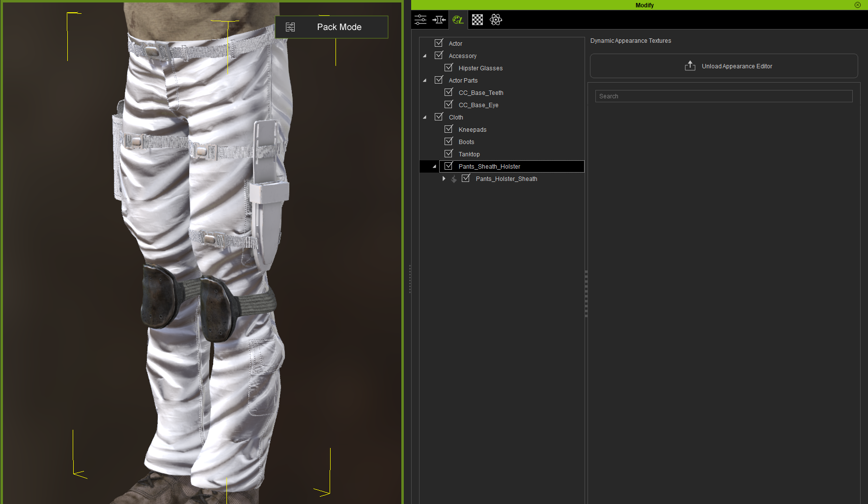Click Unload Appearance Editor button
The width and height of the screenshot is (868, 504).
[x=724, y=66]
